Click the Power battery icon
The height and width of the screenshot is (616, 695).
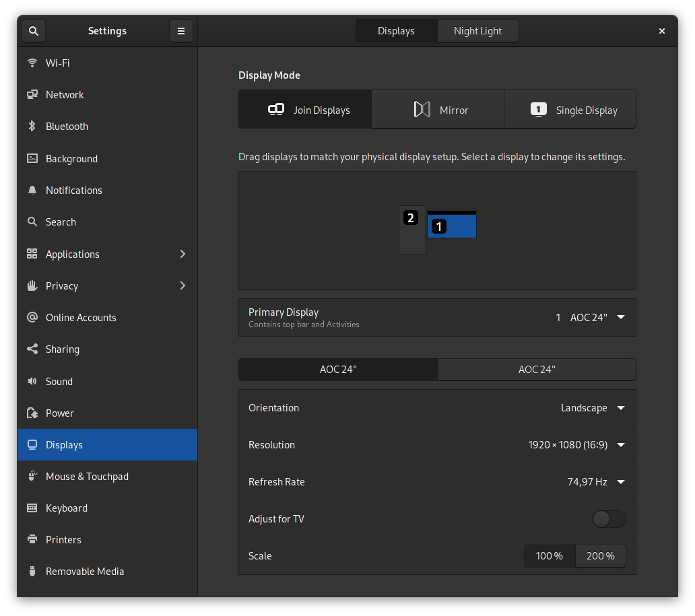(x=32, y=413)
